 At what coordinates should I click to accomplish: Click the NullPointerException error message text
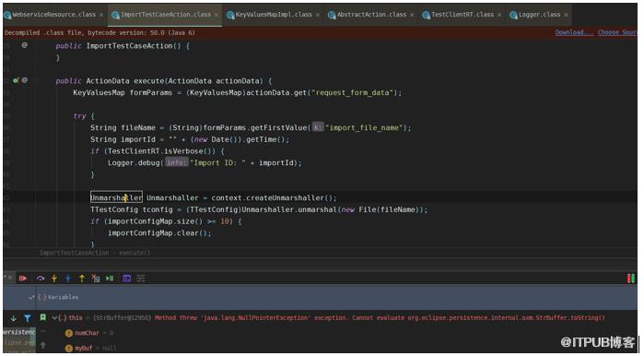tap(380, 318)
